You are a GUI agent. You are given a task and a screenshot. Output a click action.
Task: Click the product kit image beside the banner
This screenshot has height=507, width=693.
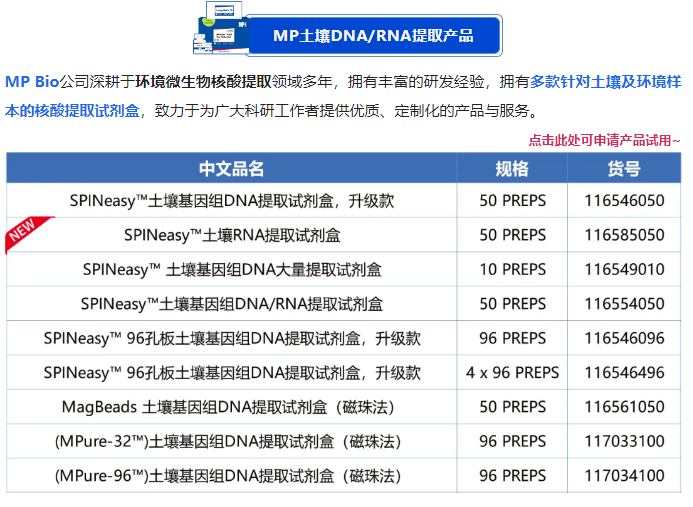tap(221, 28)
